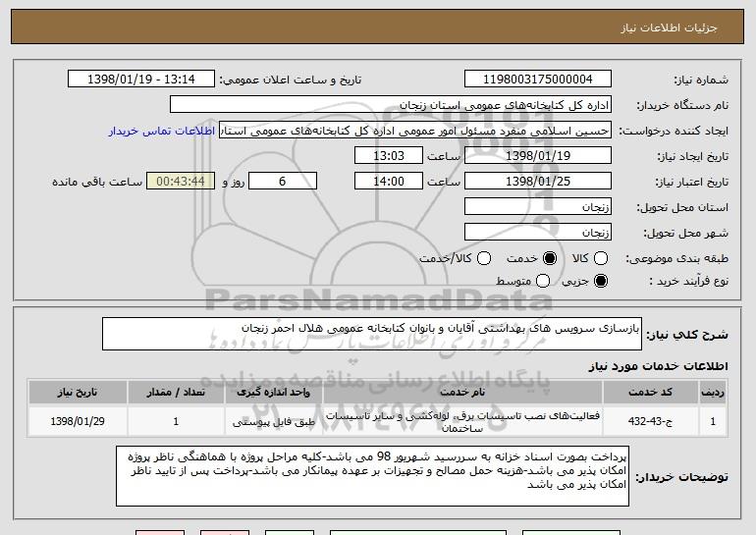Click the شهر محل تحویل field

538,233
